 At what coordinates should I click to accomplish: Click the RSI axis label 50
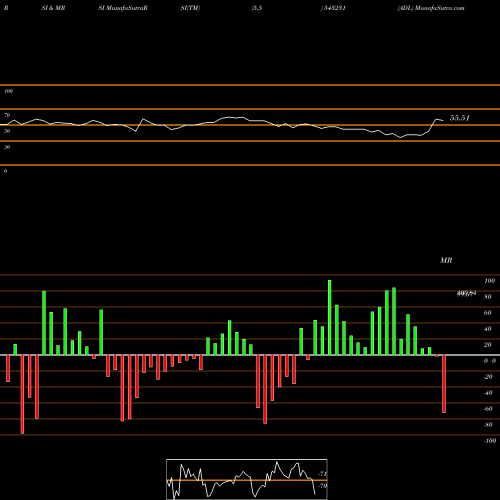pyautogui.click(x=7, y=131)
